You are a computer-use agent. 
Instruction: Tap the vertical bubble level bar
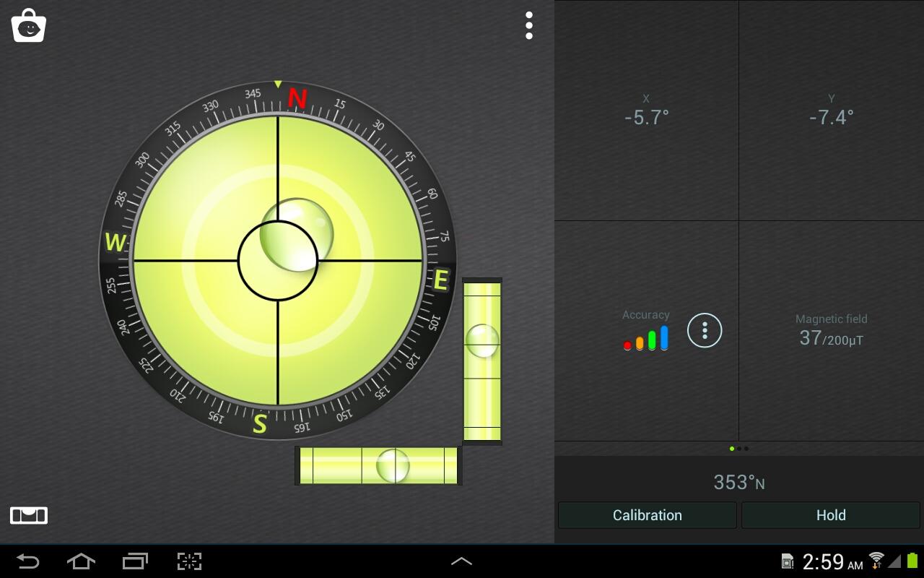(482, 361)
